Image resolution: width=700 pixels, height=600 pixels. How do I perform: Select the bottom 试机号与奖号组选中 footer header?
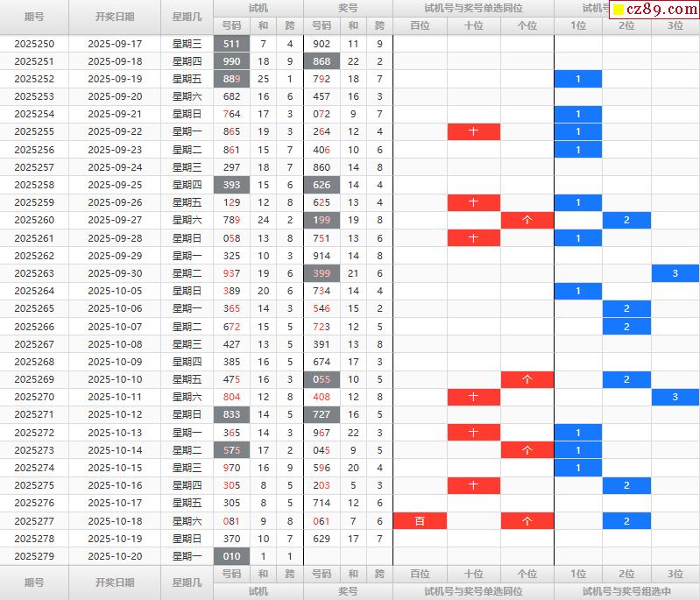coord(626,591)
